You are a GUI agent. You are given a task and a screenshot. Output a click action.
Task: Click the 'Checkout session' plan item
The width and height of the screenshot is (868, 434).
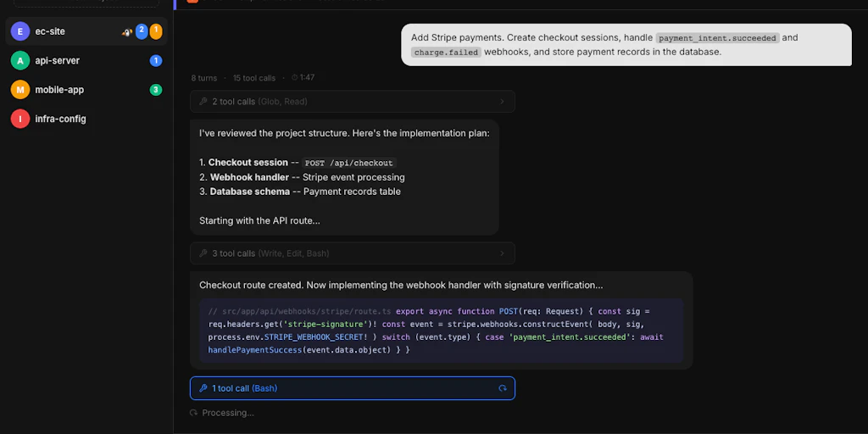pyautogui.click(x=248, y=163)
